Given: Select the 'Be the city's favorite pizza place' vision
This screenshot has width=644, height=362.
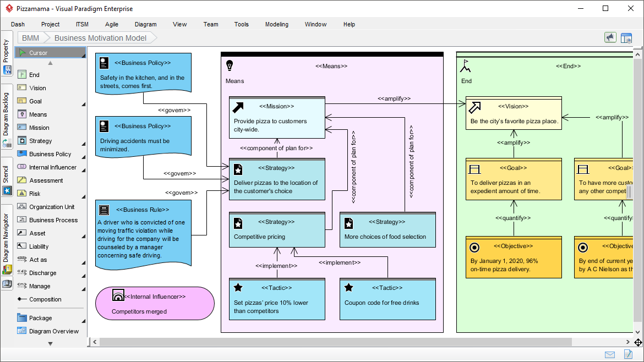Looking at the screenshot, I should pos(514,113).
